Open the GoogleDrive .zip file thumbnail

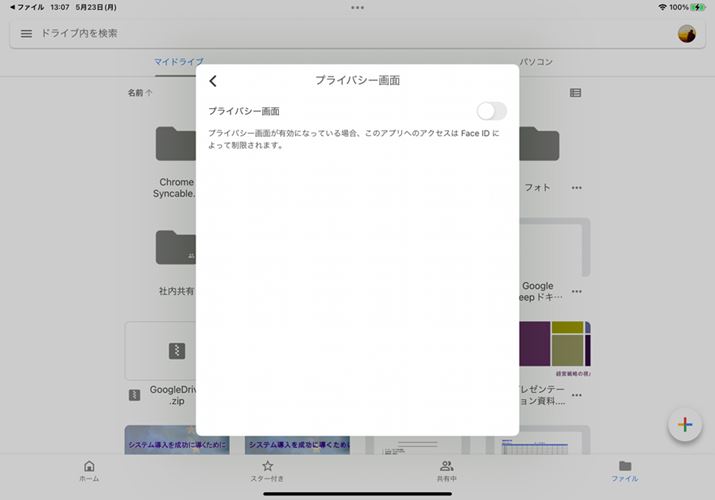point(161,351)
